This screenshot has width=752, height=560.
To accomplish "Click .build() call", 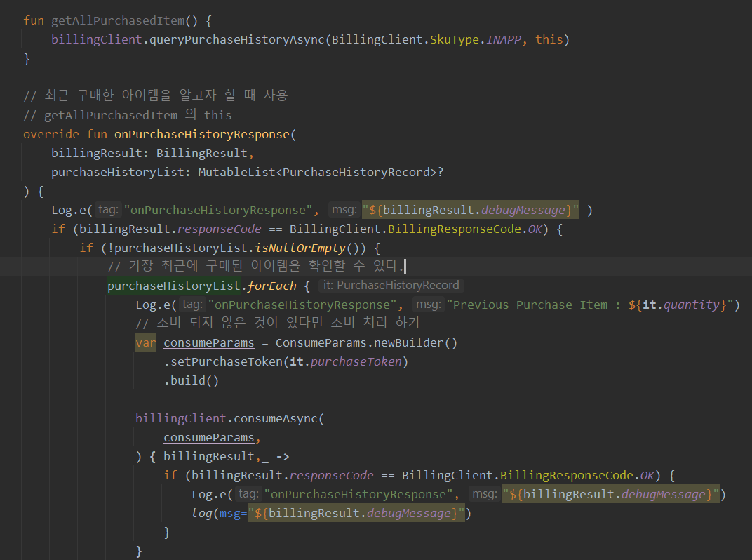I will (192, 380).
